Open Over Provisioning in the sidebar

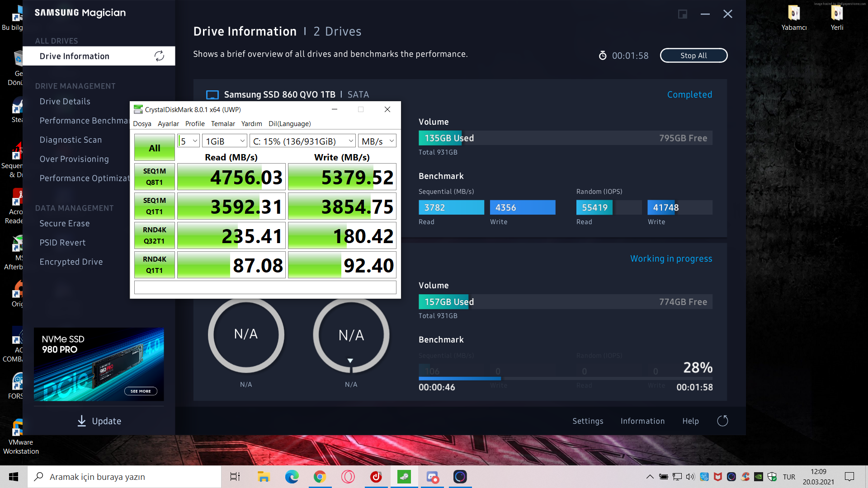(x=74, y=159)
